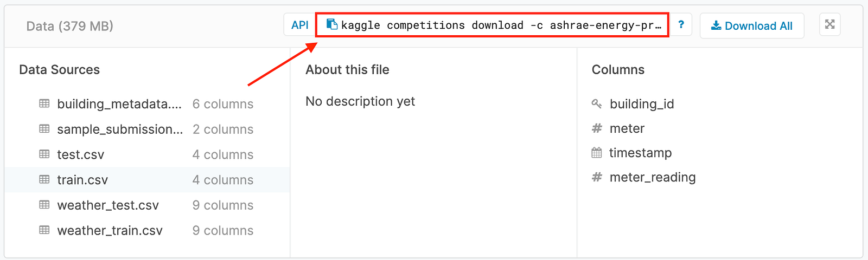This screenshot has height=260, width=868.
Task: Click the API button
Action: 299,25
